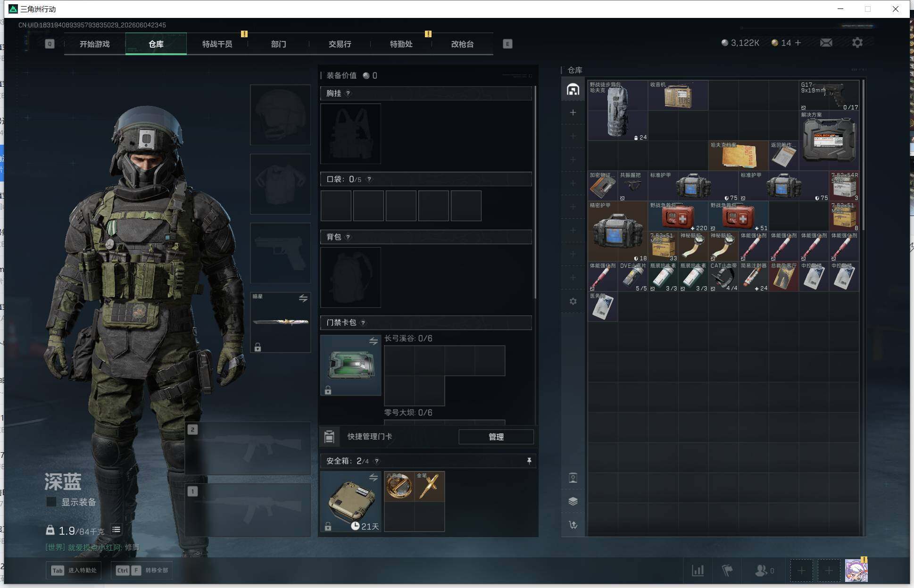
Task: Select the 仓库 tab
Action: 156,44
